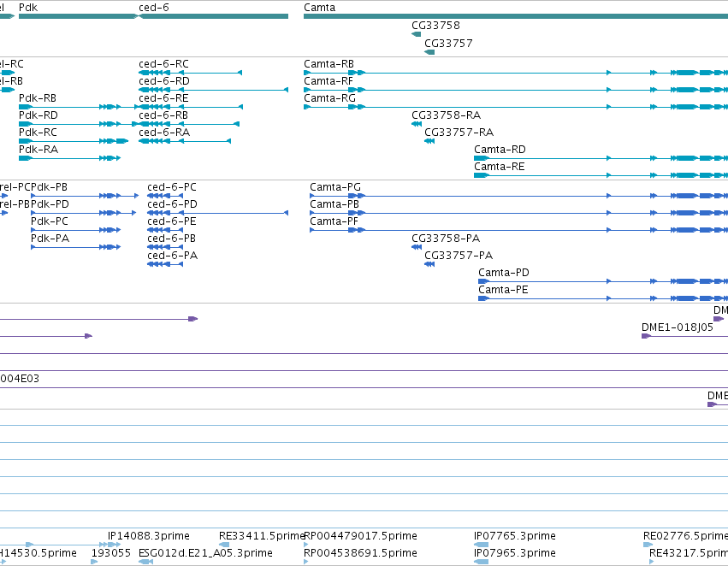Select the Camta-RD transcript label

pos(500,150)
